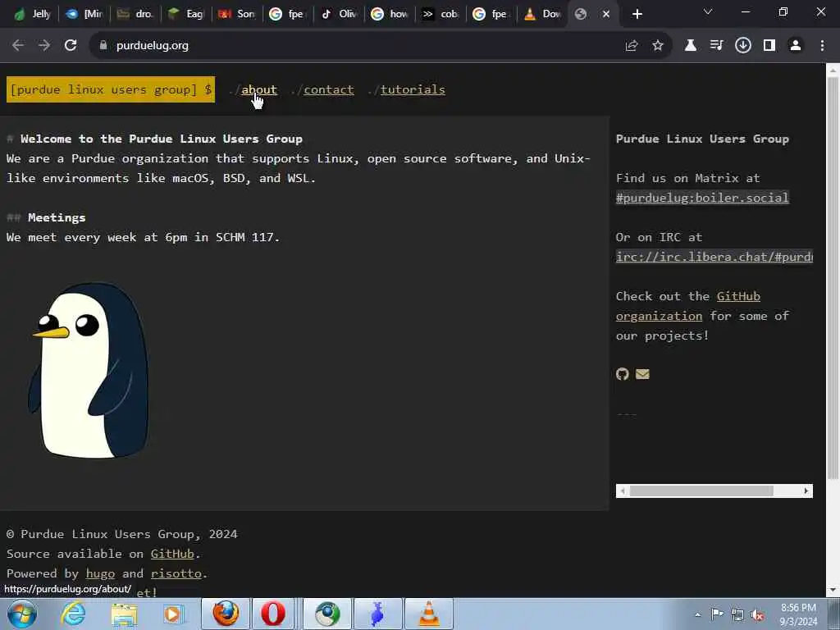Viewport: 840px width, 630px height.
Task: Toggle the browser side panel icon
Action: [x=769, y=46]
